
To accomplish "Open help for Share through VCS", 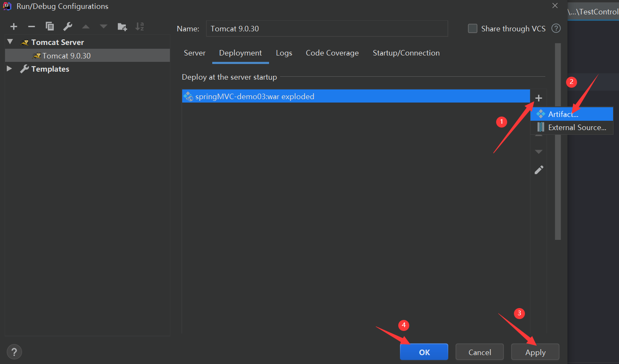I will coord(556,28).
